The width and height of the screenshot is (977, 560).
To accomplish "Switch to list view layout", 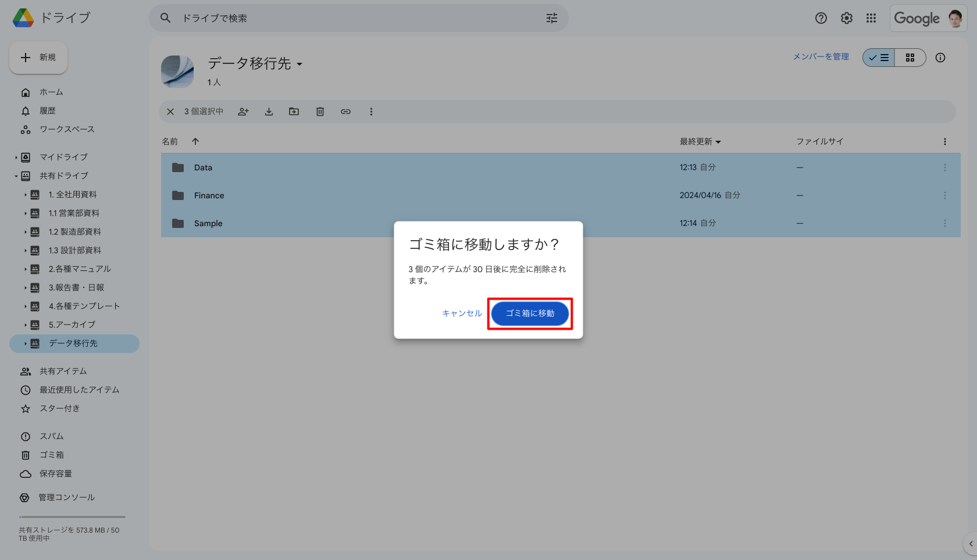I will 879,58.
